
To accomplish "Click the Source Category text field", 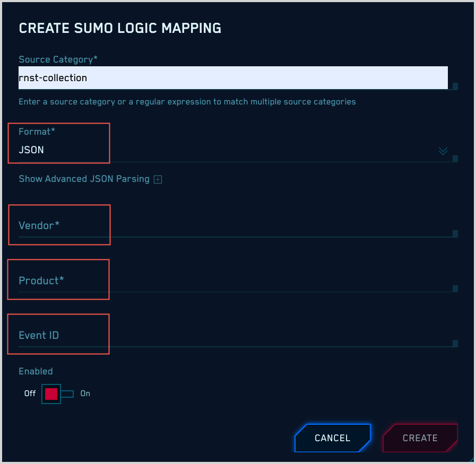I will tap(233, 77).
